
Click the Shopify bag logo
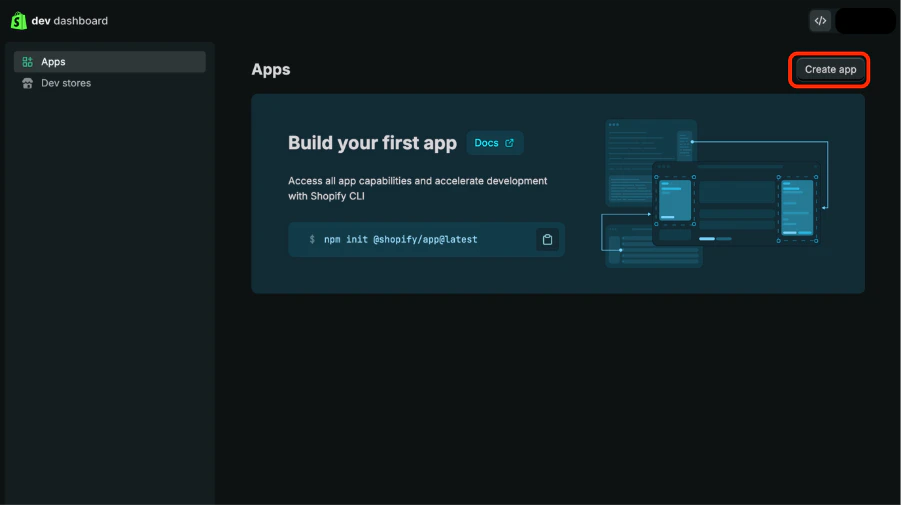click(18, 21)
